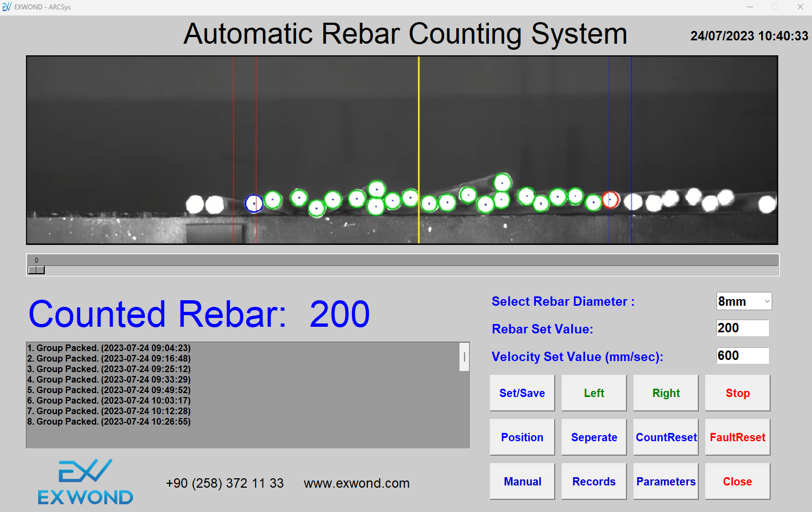The width and height of the screenshot is (812, 512).
Task: Click the red-circled rebar in camera view
Action: (610, 200)
